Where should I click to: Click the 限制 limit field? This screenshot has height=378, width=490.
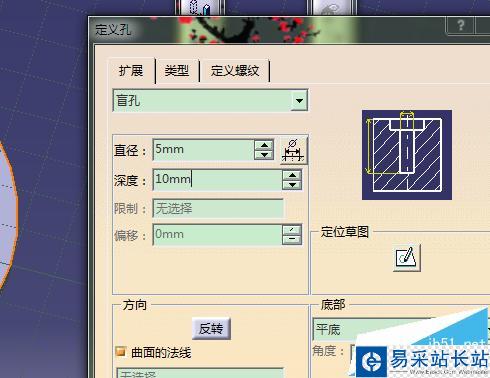pyautogui.click(x=218, y=209)
